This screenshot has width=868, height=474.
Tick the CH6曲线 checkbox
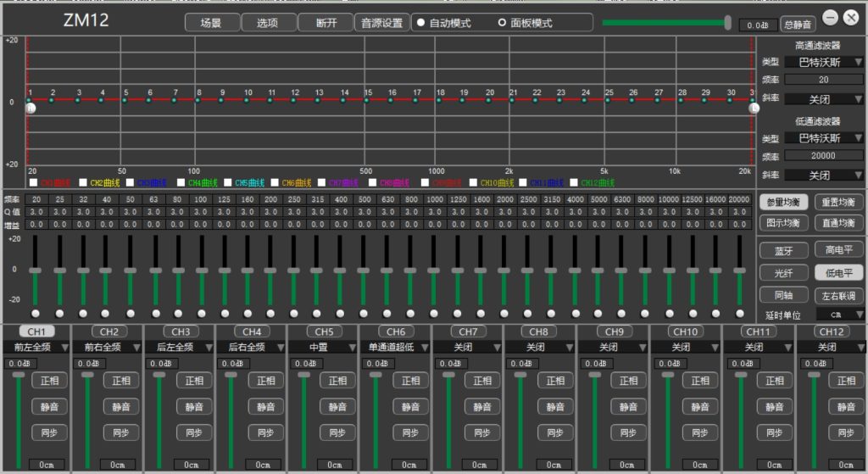275,182
